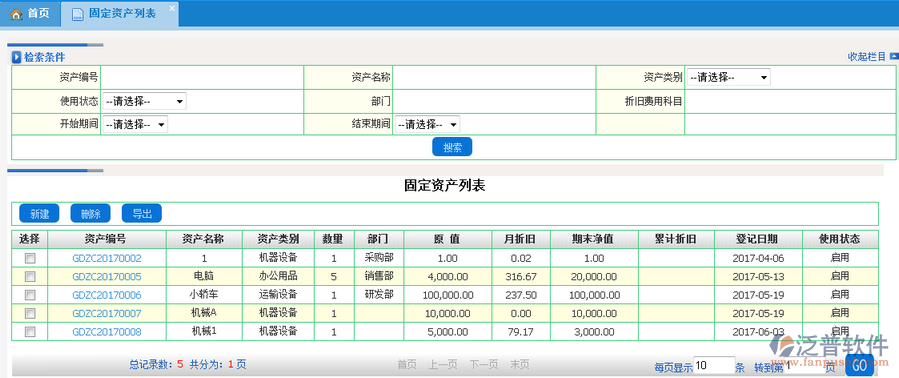The image size is (899, 378).
Task: Open the 开始期间 dropdown
Action: click(x=135, y=124)
